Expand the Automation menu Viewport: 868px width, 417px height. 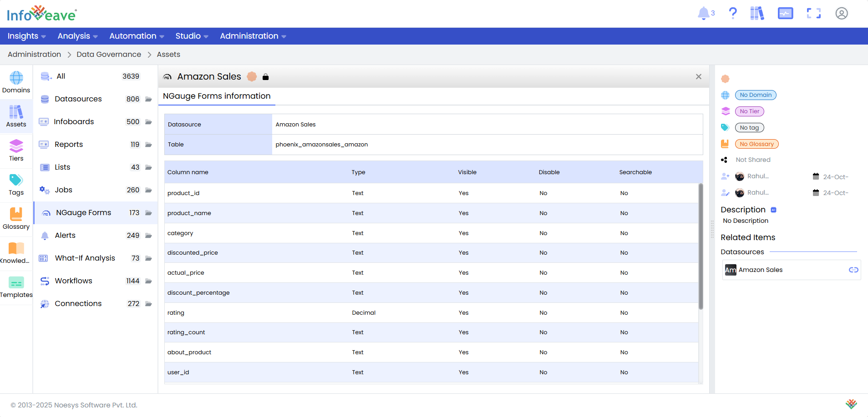pyautogui.click(x=137, y=36)
